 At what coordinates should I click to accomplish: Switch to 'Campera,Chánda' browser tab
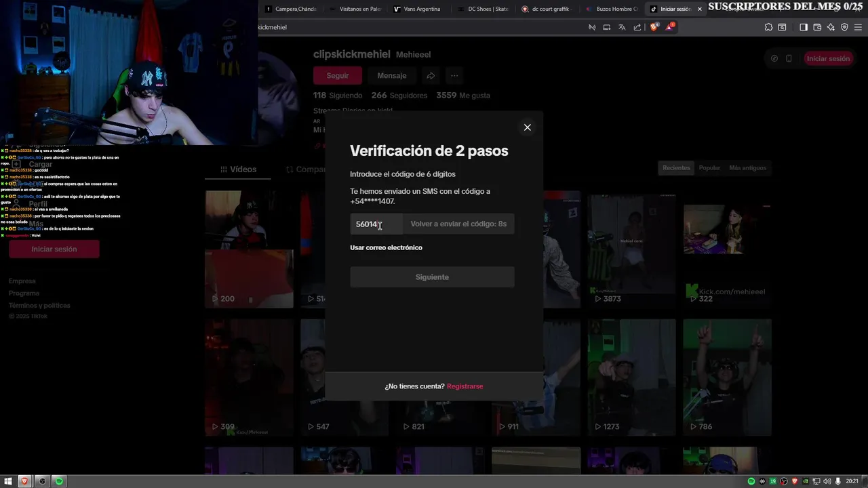point(290,9)
